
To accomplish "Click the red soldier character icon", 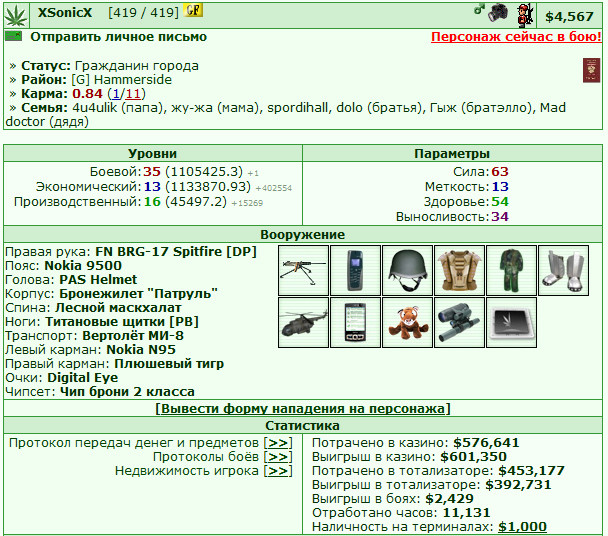I will 525,16.
